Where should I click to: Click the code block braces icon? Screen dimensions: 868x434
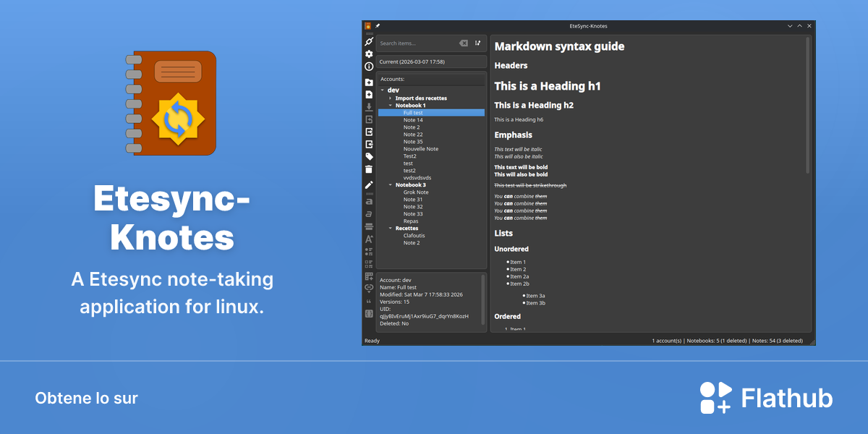369,314
